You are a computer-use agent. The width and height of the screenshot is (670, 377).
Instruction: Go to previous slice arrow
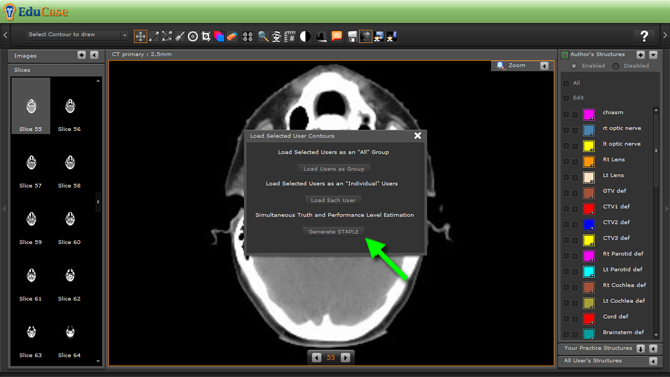click(x=316, y=357)
